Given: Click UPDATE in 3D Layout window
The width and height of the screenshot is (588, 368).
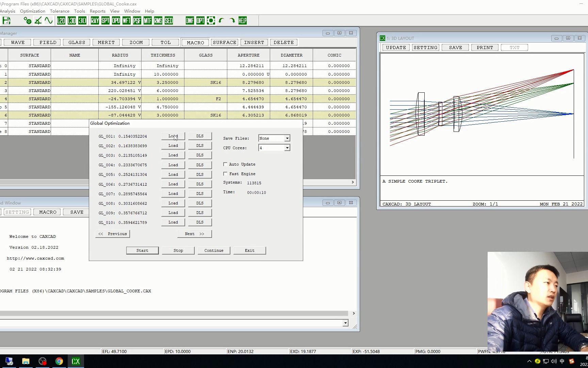Looking at the screenshot, I should pos(396,47).
